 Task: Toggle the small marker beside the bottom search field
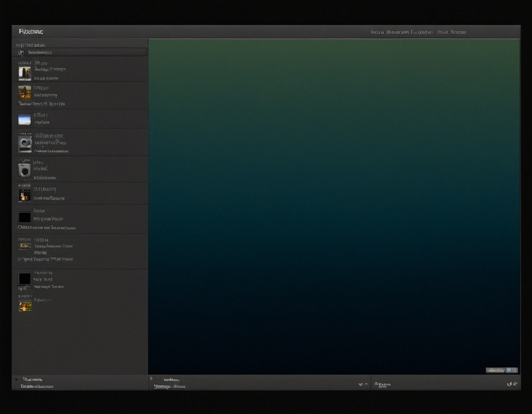(x=151, y=377)
